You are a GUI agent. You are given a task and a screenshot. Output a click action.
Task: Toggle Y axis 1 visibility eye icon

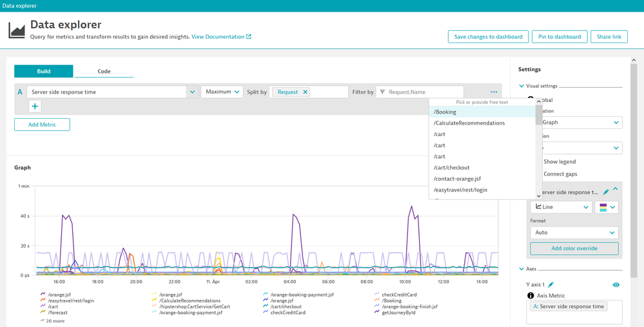click(616, 284)
